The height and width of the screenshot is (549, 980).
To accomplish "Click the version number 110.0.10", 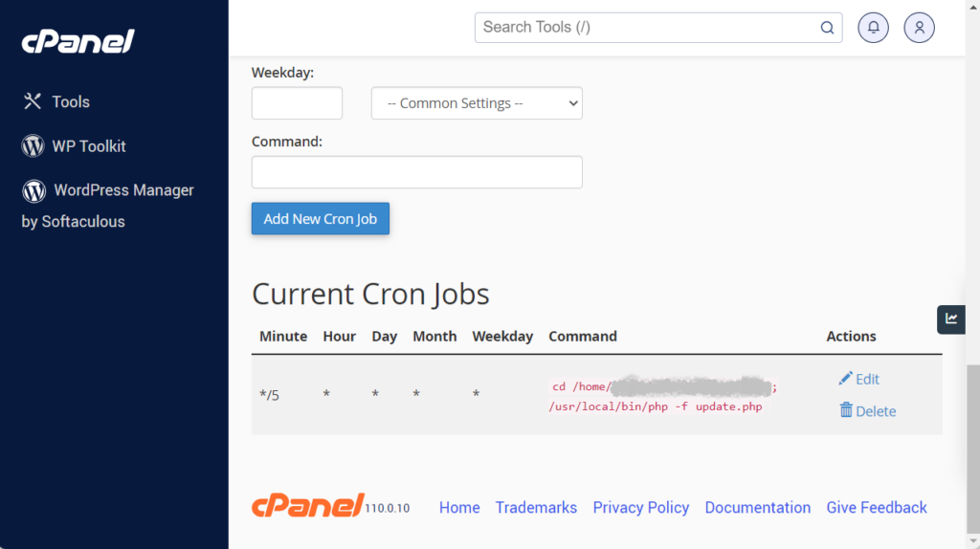I will [x=388, y=509].
